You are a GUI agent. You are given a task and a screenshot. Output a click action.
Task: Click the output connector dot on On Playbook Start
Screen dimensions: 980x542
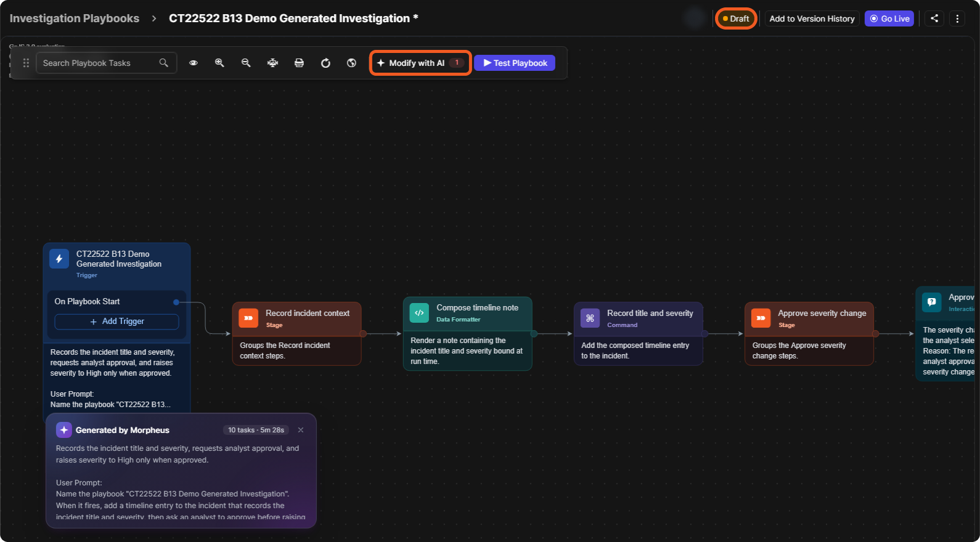pyautogui.click(x=176, y=302)
